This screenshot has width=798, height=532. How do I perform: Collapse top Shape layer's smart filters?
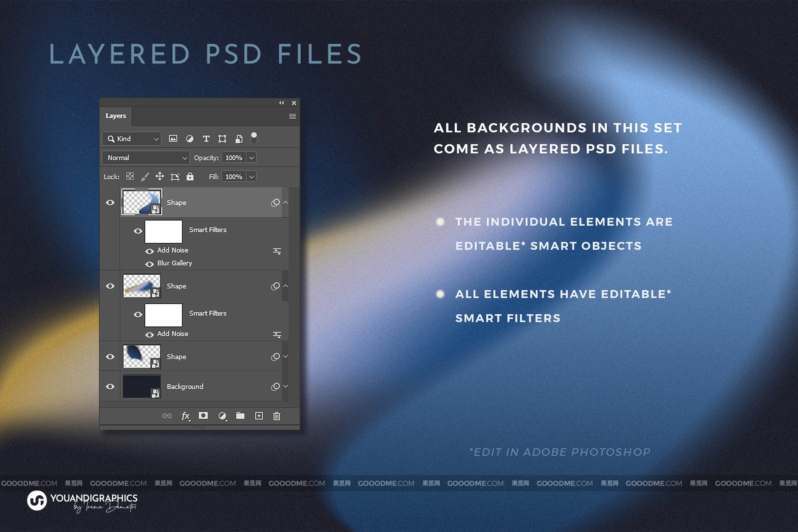285,202
